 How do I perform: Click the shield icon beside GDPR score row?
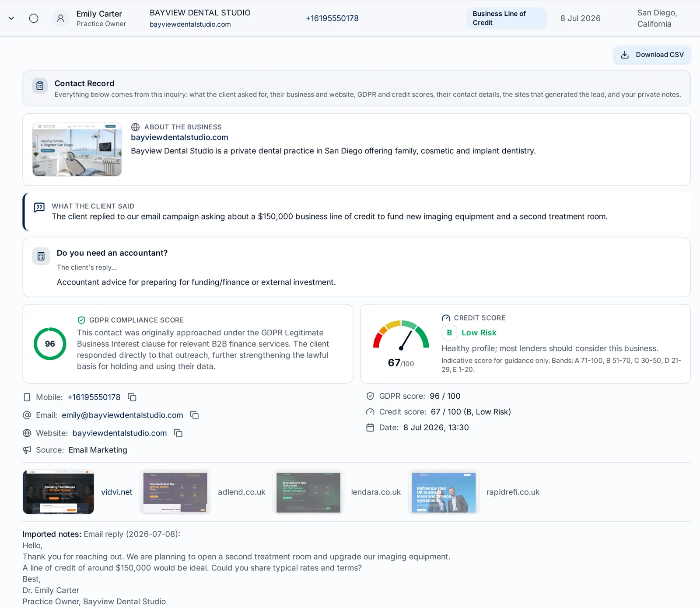tap(370, 396)
